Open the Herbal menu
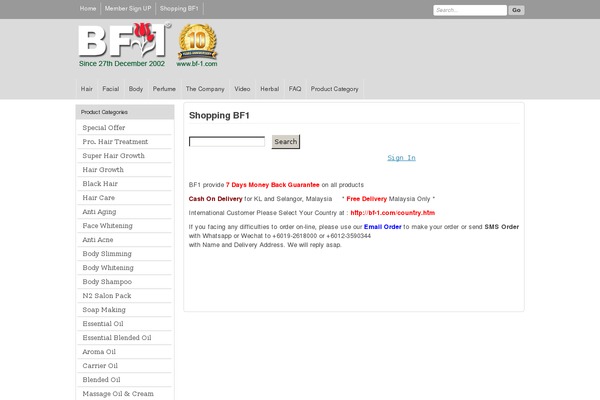The height and width of the screenshot is (400, 600). (269, 89)
